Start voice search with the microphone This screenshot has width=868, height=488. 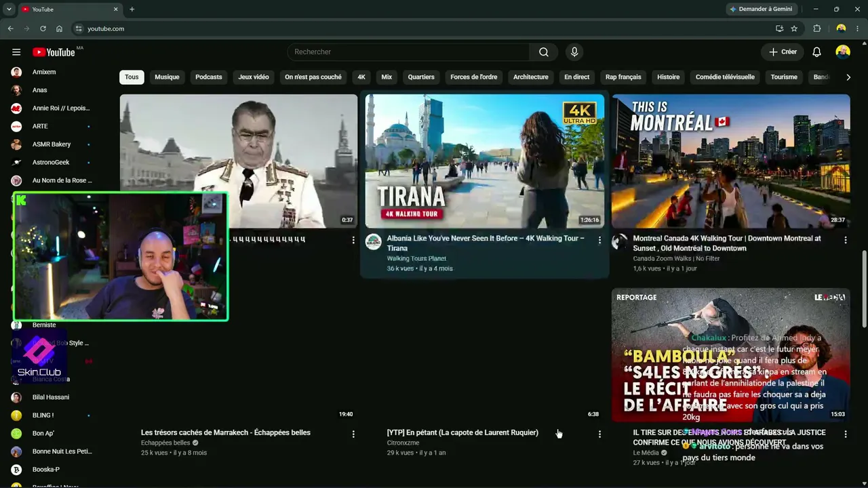[x=574, y=52]
